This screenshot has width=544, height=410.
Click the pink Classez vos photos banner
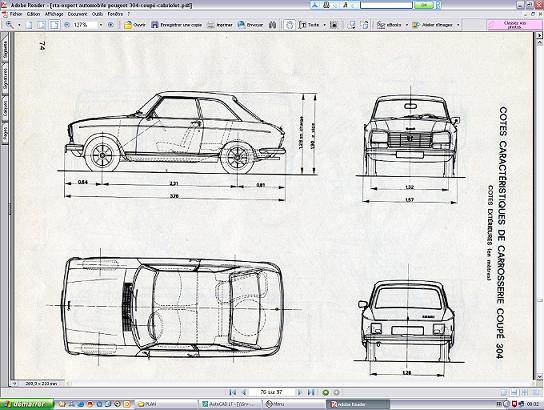pos(515,25)
